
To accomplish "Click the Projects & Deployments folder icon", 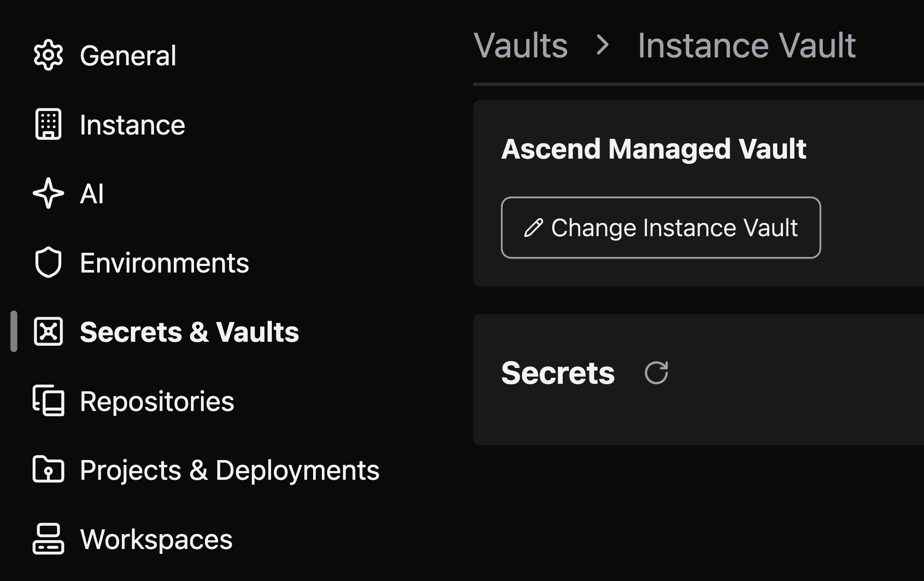I will point(48,470).
